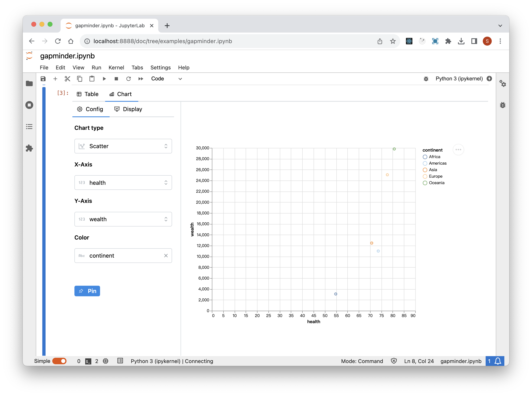Switch to the Table tab
The width and height of the screenshot is (532, 396).
[88, 94]
